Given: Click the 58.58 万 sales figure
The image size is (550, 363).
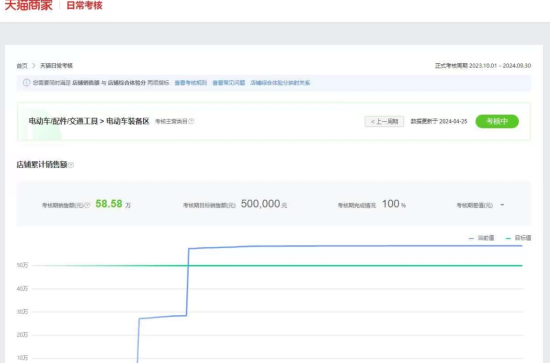Looking at the screenshot, I should (113, 204).
